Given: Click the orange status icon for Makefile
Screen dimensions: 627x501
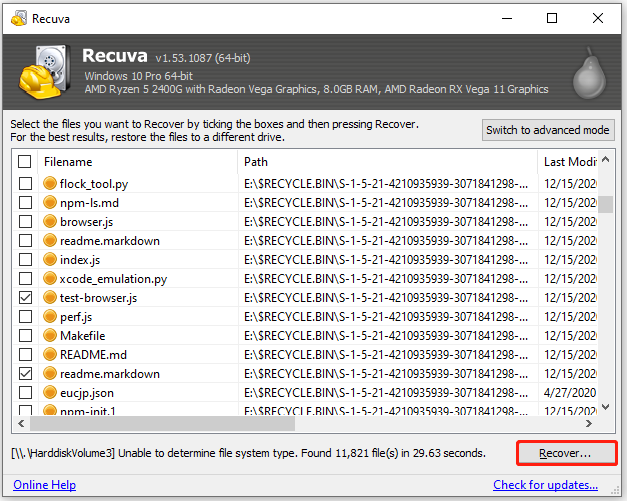Looking at the screenshot, I should (50, 335).
